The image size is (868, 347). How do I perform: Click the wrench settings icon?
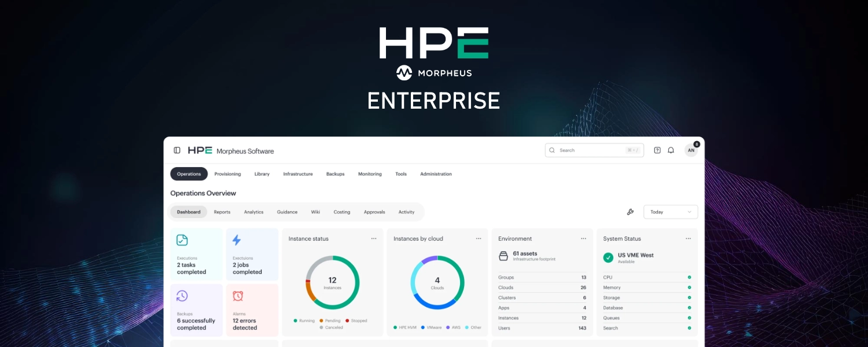point(630,212)
